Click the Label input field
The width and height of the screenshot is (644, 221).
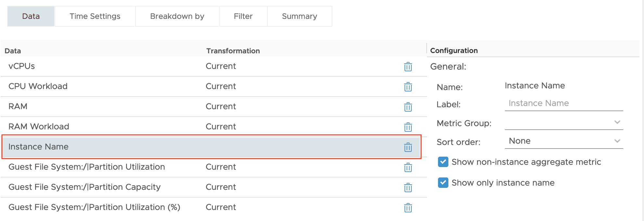pyautogui.click(x=564, y=103)
